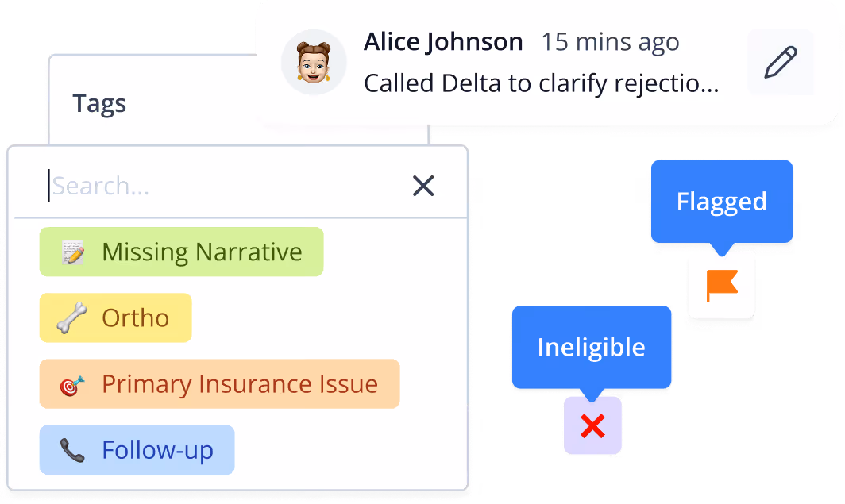Dismiss the Ineligible tooltip bubble
The image size is (845, 504).
point(592,347)
